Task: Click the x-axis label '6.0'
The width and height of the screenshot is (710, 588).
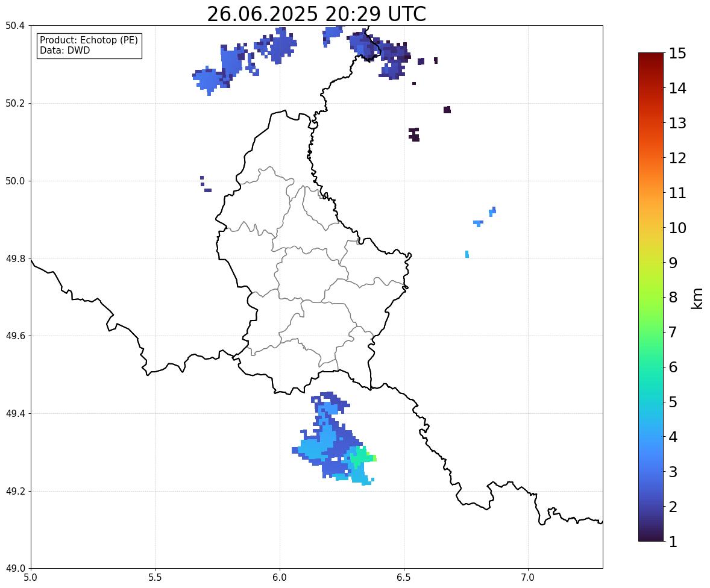Action: (280, 578)
